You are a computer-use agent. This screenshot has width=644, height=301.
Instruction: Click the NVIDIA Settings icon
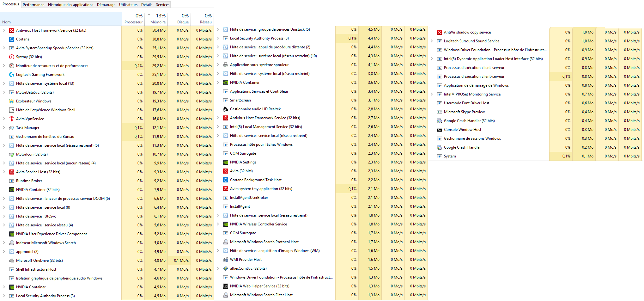click(226, 162)
